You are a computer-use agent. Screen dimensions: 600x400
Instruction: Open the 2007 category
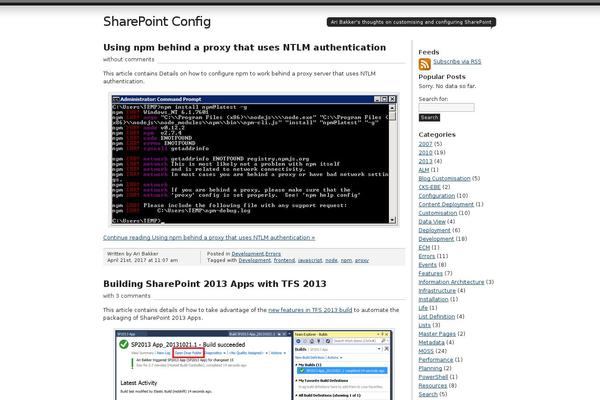coord(425,144)
